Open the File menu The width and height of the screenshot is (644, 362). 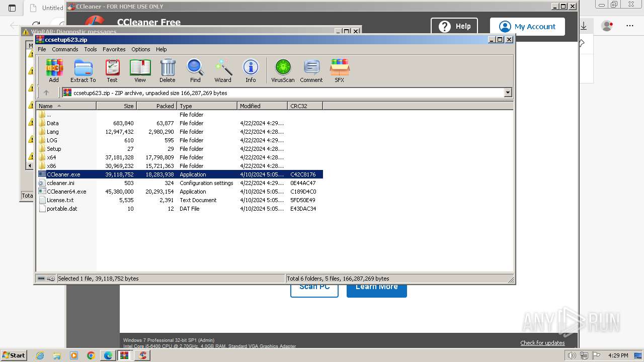[x=42, y=49]
